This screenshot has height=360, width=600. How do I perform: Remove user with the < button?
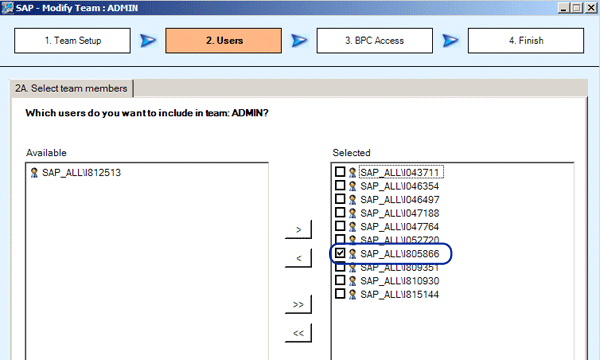[298, 258]
